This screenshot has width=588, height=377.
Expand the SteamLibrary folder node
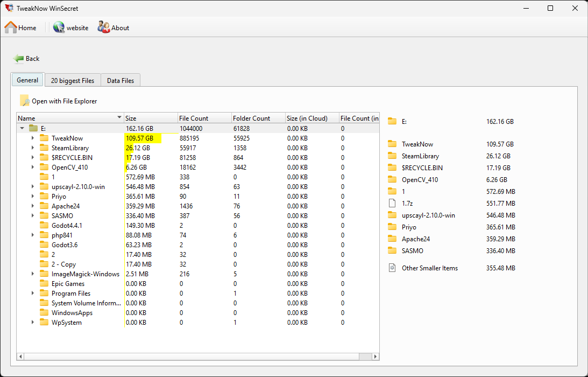click(x=33, y=148)
